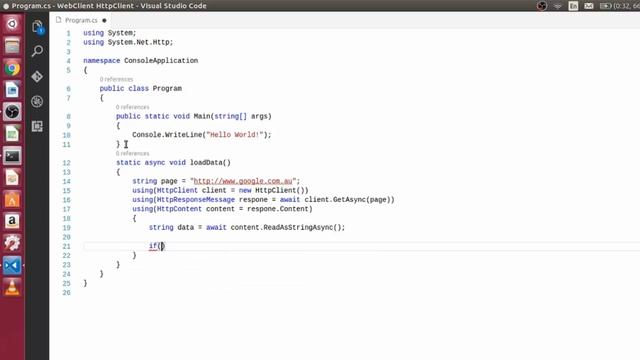Screen dimensions: 640x360
Task: Click "loadData" method name
Action: pyautogui.click(x=206, y=162)
